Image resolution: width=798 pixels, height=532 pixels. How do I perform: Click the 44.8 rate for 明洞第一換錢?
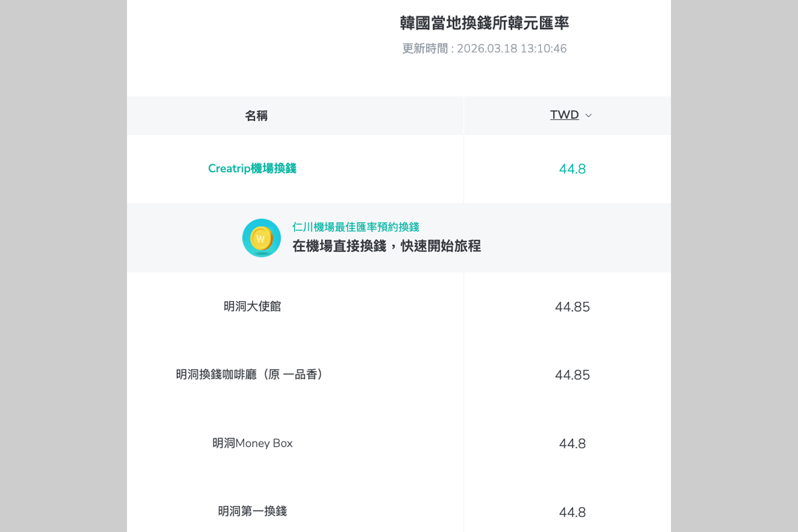tap(572, 513)
